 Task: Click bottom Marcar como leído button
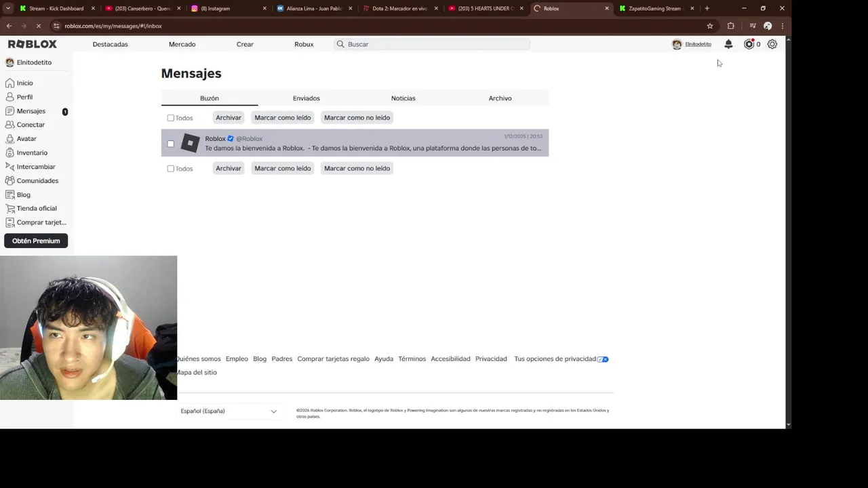click(283, 168)
